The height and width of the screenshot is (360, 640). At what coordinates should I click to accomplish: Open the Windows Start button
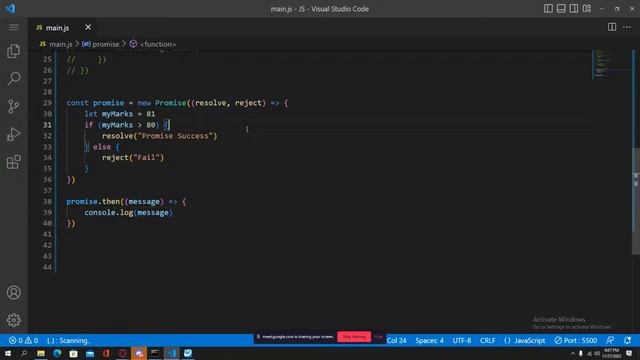tap(8, 353)
